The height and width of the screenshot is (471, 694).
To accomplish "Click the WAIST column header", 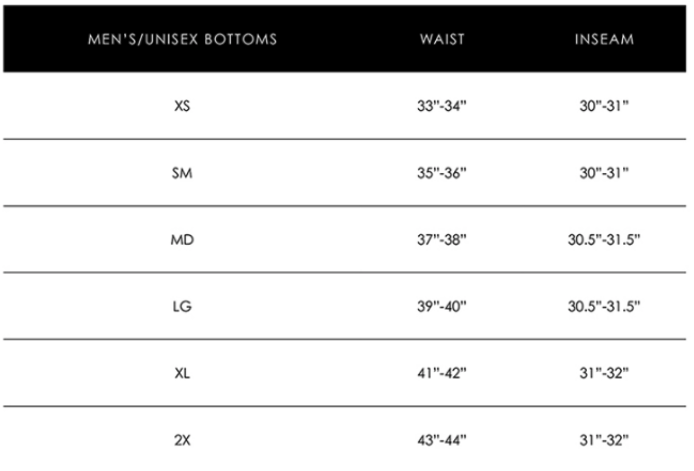I will point(442,39).
